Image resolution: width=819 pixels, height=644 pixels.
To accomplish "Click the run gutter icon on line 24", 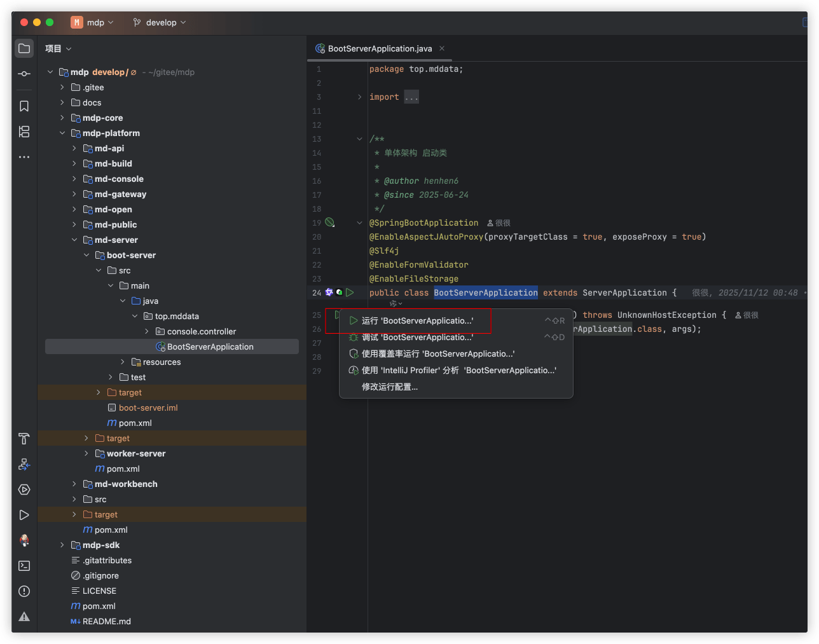I will click(350, 292).
